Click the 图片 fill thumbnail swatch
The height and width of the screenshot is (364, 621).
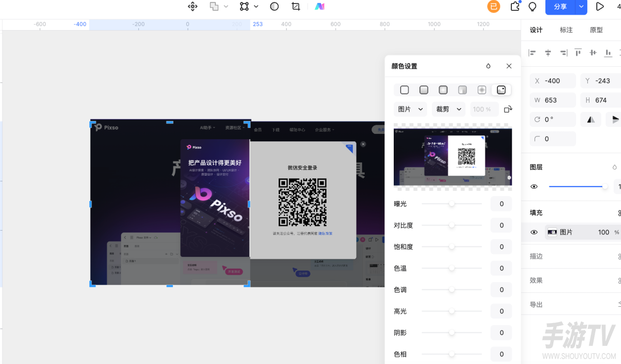pyautogui.click(x=552, y=232)
